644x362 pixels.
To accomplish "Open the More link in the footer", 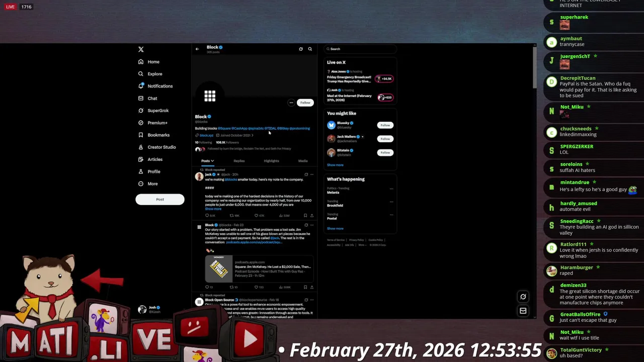I will point(362,245).
